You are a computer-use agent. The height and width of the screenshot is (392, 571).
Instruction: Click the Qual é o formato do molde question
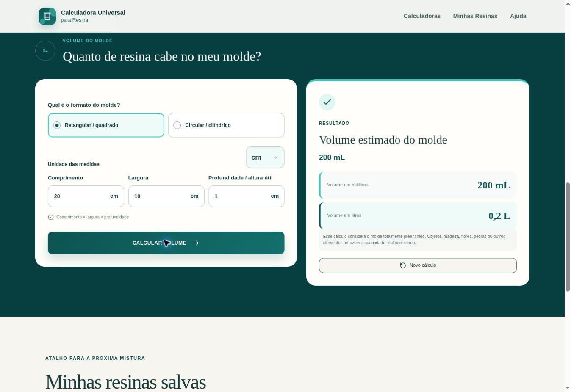pos(84,105)
